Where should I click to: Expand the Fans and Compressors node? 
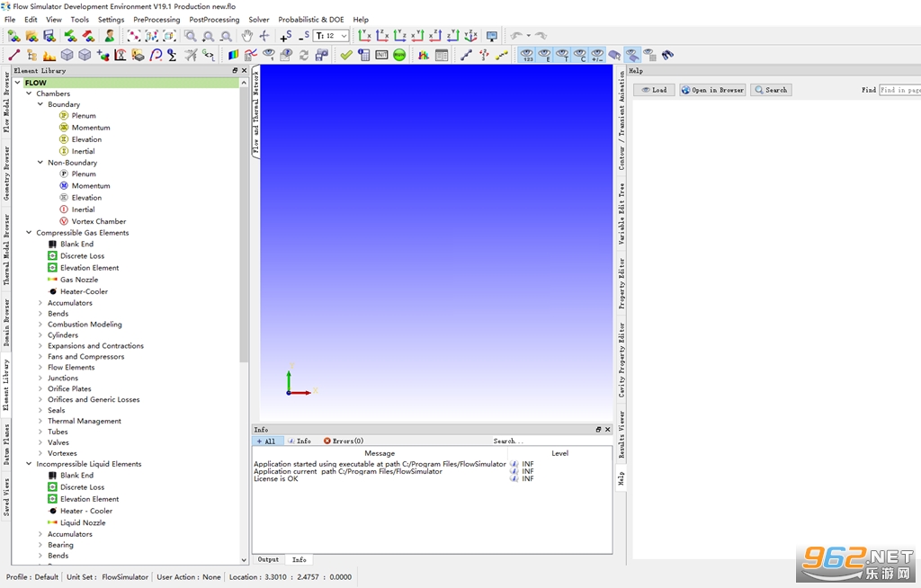point(40,357)
